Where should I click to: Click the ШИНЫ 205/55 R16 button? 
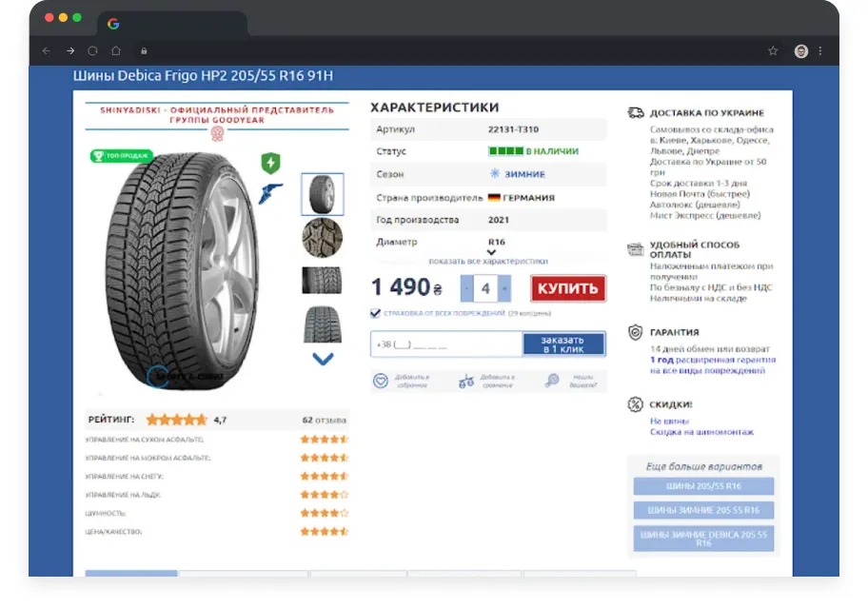(x=703, y=486)
